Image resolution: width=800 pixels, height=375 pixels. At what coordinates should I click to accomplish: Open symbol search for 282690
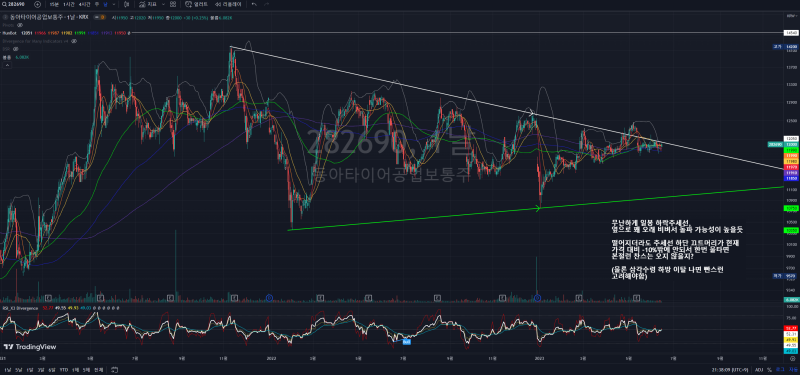tap(14, 4)
